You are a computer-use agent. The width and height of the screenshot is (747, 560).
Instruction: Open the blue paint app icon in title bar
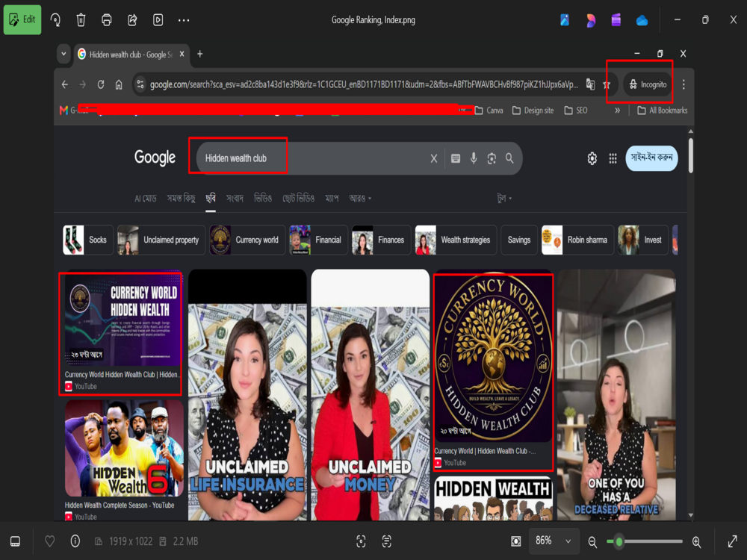pyautogui.click(x=565, y=20)
